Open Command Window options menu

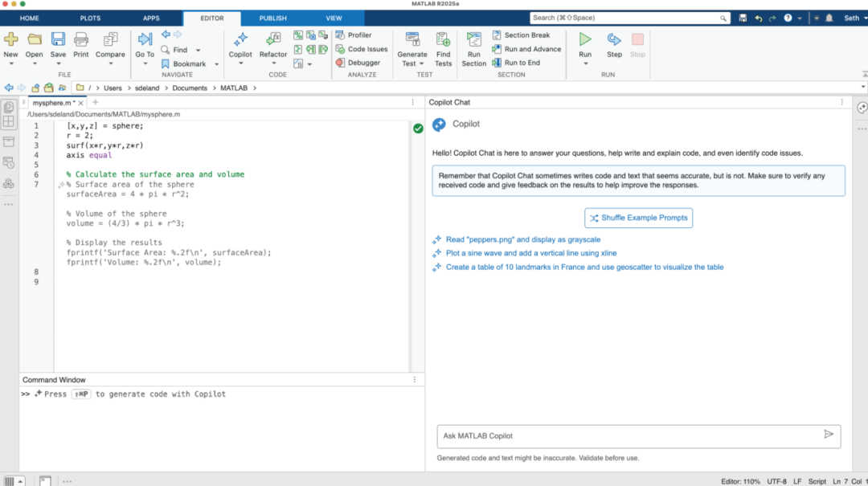point(414,380)
